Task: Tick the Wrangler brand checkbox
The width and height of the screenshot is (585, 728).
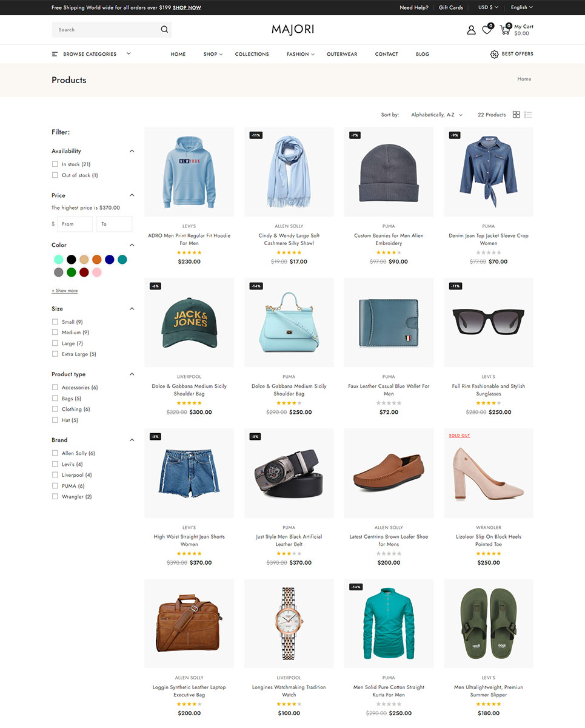Action: (55, 497)
